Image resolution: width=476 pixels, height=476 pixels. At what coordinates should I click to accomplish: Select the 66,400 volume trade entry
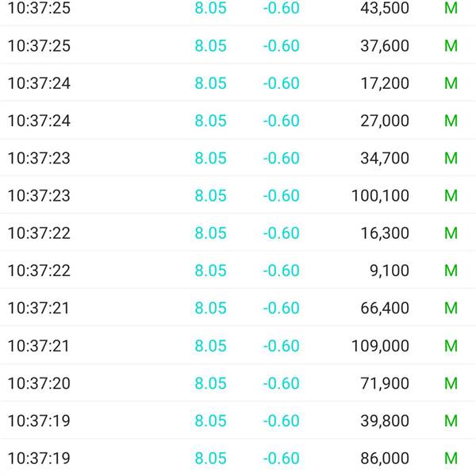(x=238, y=308)
